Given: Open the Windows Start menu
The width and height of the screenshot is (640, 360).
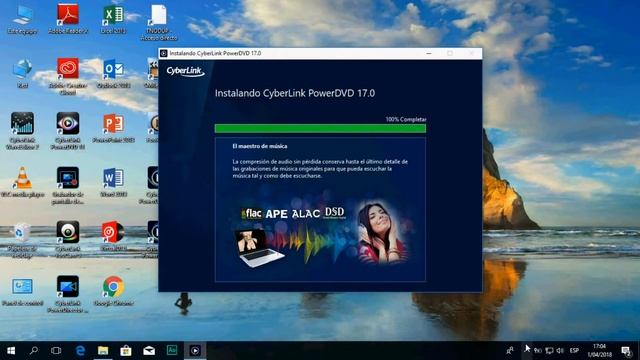Looking at the screenshot, I should tap(11, 351).
